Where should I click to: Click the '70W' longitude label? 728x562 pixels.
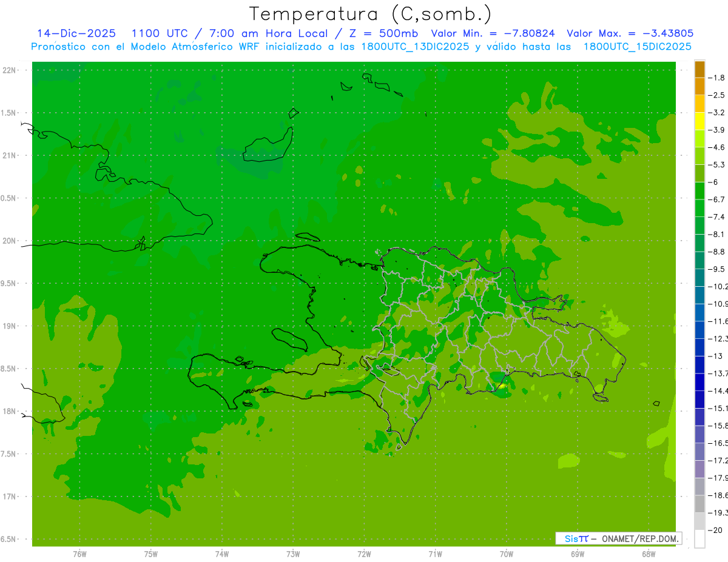(506, 554)
